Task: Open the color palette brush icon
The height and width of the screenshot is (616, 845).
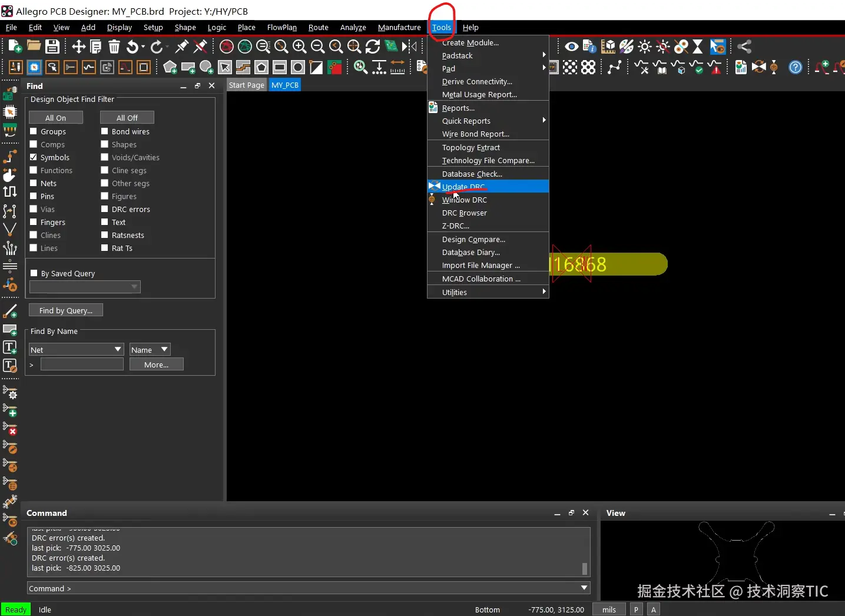Action: tap(627, 47)
